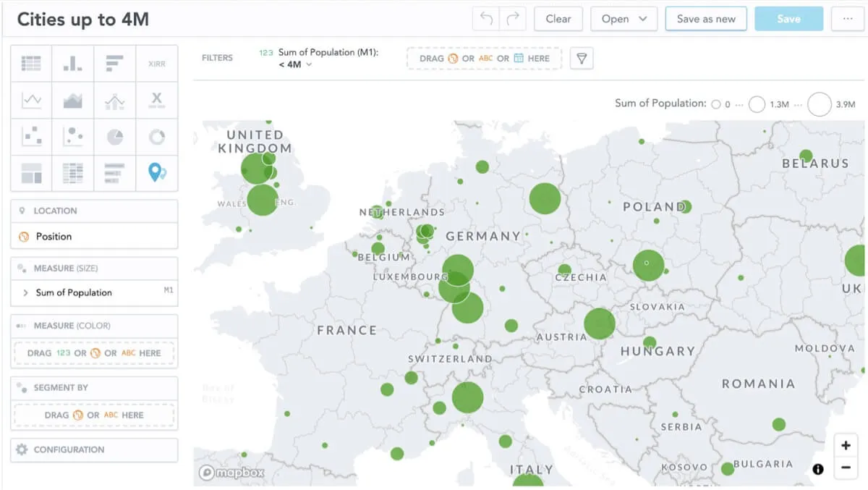
Task: Open the table visualization type
Action: [31, 63]
